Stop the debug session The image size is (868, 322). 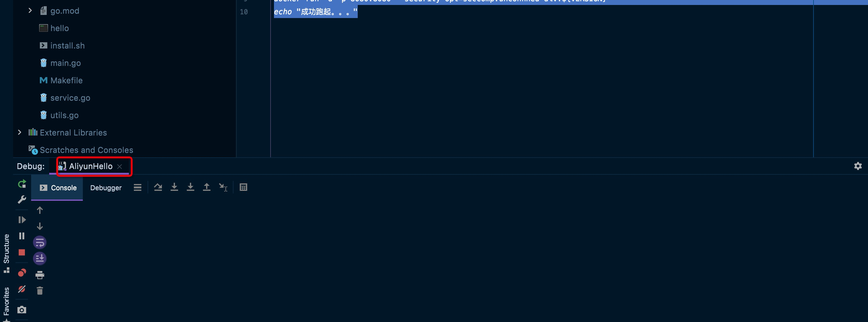click(x=21, y=252)
